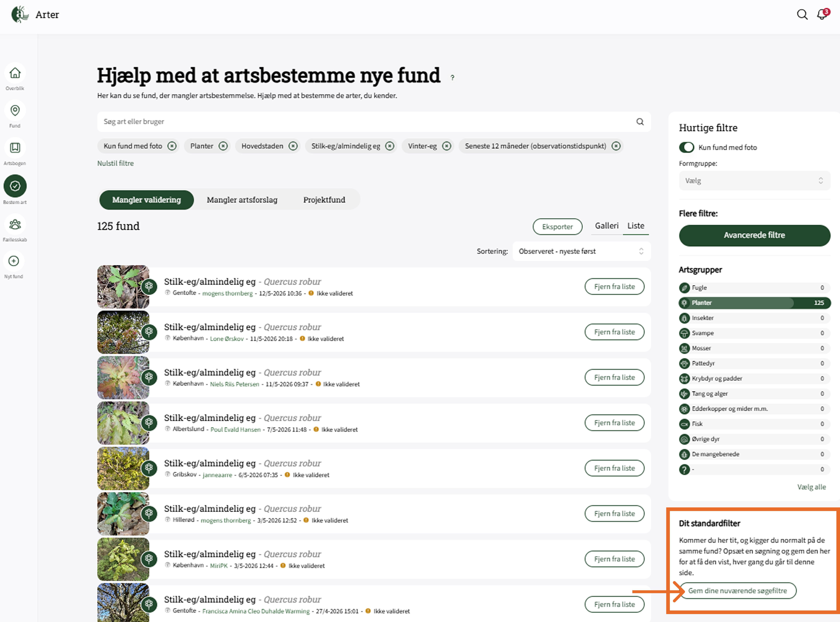Remove the 'Kun fund med foto' filter chip
The height and width of the screenshot is (622, 840).
(172, 146)
